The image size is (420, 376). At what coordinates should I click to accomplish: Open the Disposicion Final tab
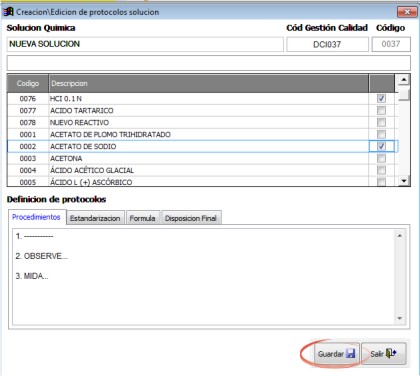[x=191, y=218]
